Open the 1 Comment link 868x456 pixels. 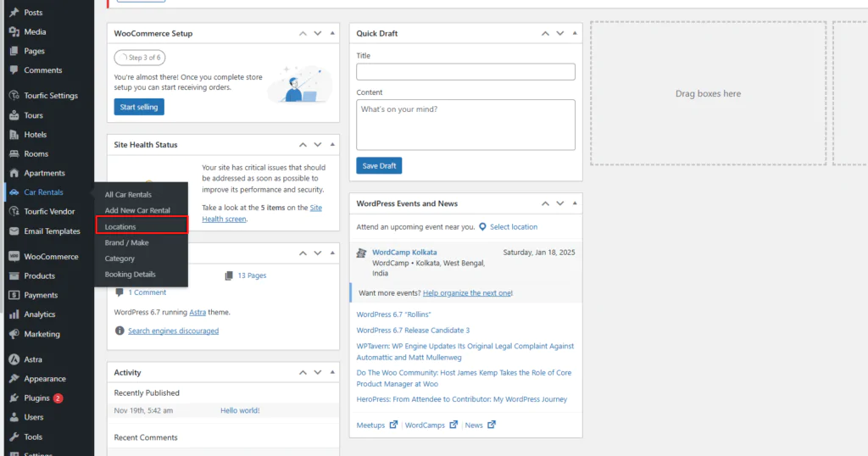[147, 292]
